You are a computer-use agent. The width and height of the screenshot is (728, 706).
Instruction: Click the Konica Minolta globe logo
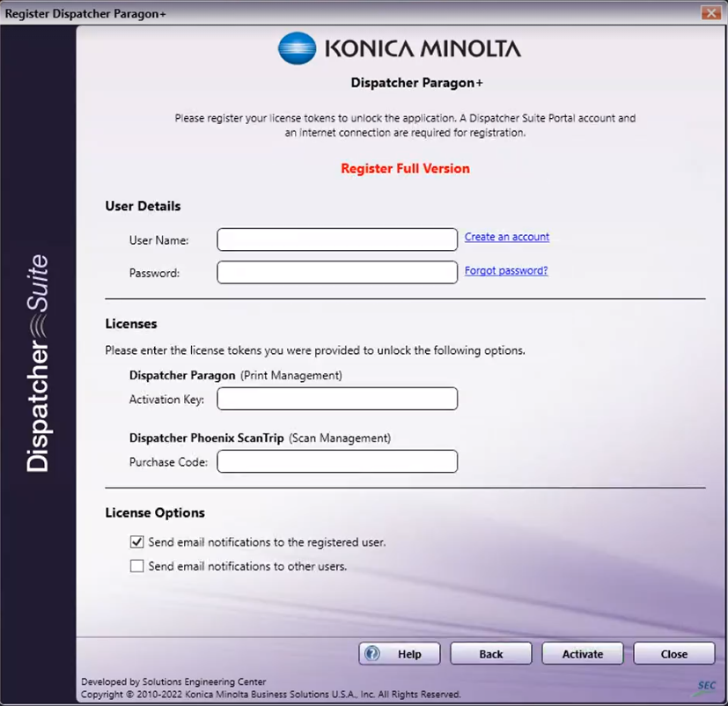tap(298, 48)
